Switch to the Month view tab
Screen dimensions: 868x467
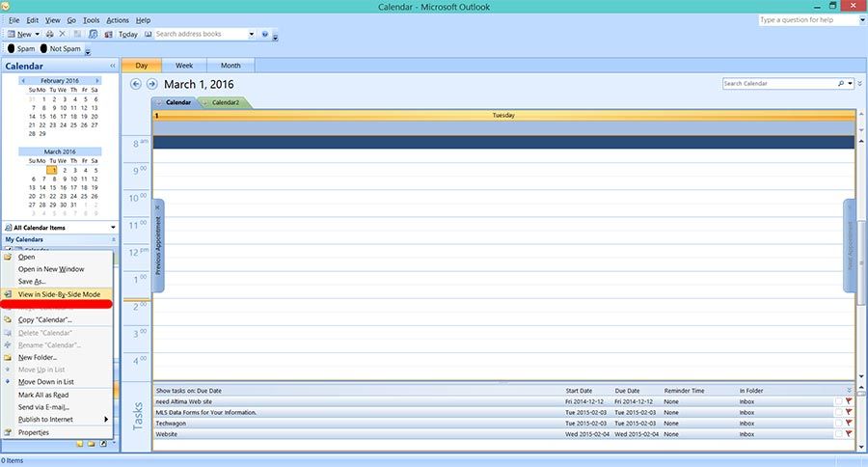pos(231,66)
